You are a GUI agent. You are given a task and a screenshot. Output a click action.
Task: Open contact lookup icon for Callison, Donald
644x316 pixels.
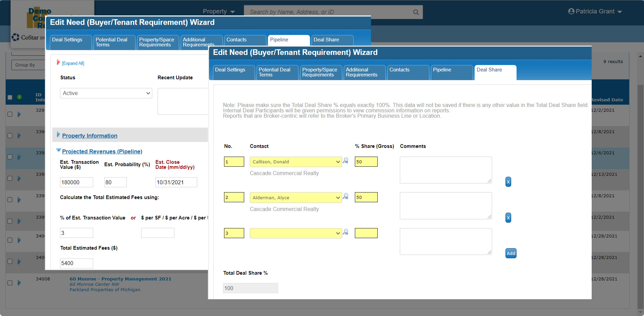[x=345, y=161]
